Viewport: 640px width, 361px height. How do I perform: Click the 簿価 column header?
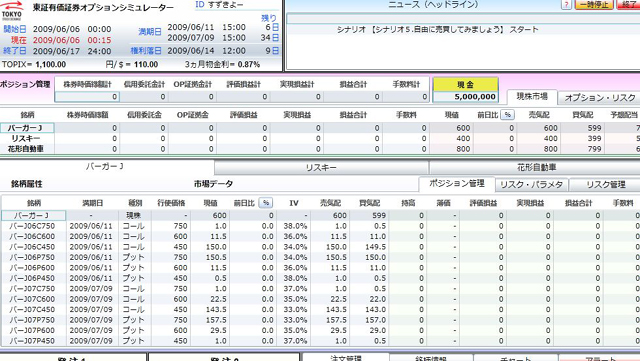tap(444, 203)
